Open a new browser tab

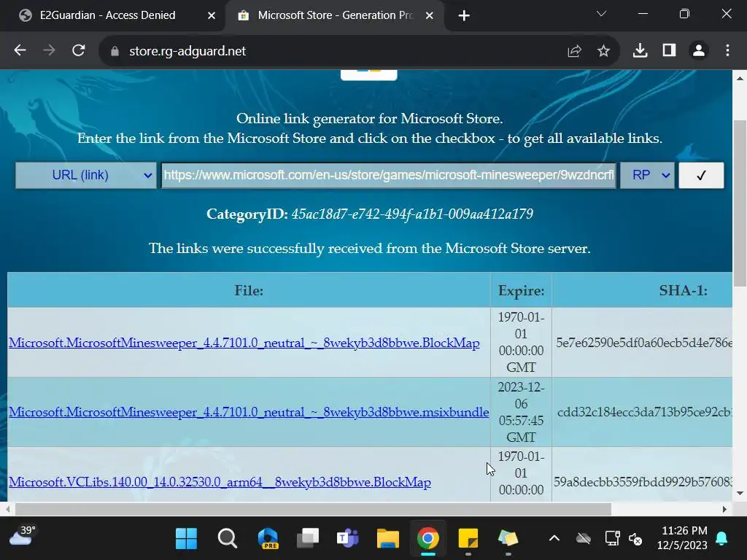pos(464,16)
